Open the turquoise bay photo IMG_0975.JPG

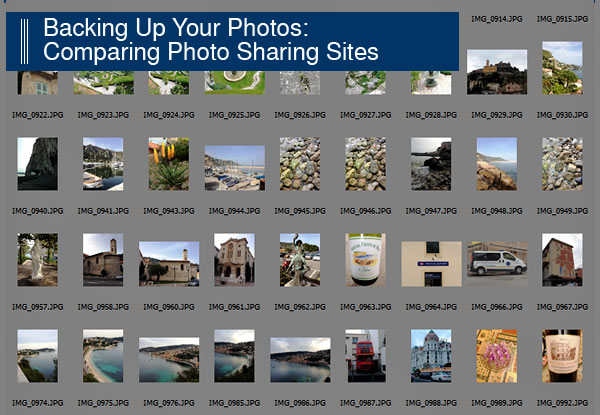103,356
